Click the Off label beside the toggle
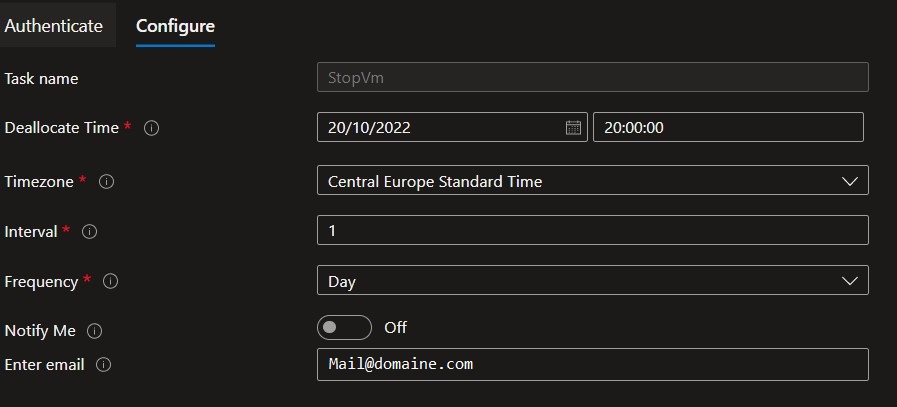 (x=395, y=328)
